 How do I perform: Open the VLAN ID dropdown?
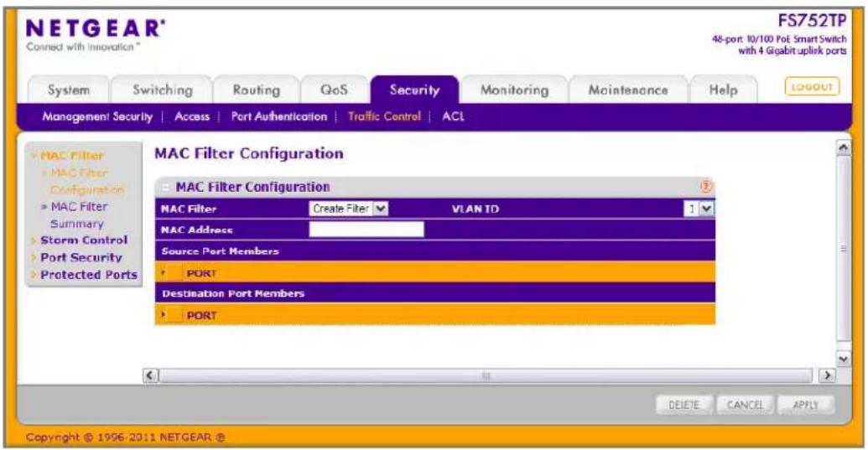tap(699, 209)
